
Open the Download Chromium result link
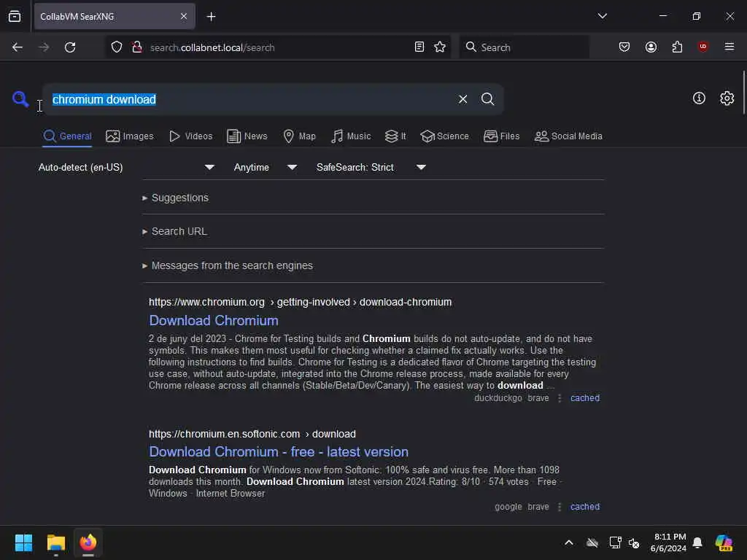pyautogui.click(x=214, y=321)
